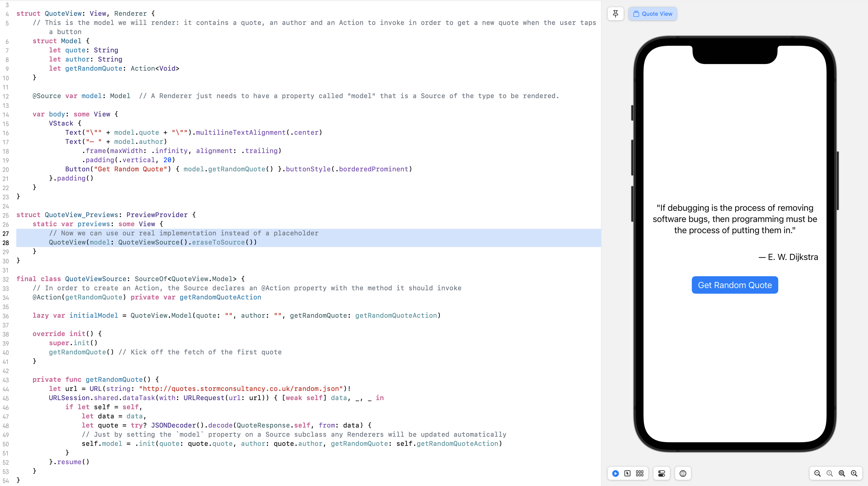Click line number 28 in gutter
Screen dimensions: 868x486
6,242
